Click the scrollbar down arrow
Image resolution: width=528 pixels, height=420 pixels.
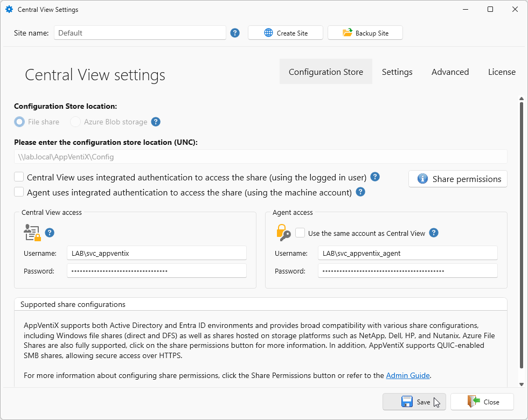[x=522, y=384]
